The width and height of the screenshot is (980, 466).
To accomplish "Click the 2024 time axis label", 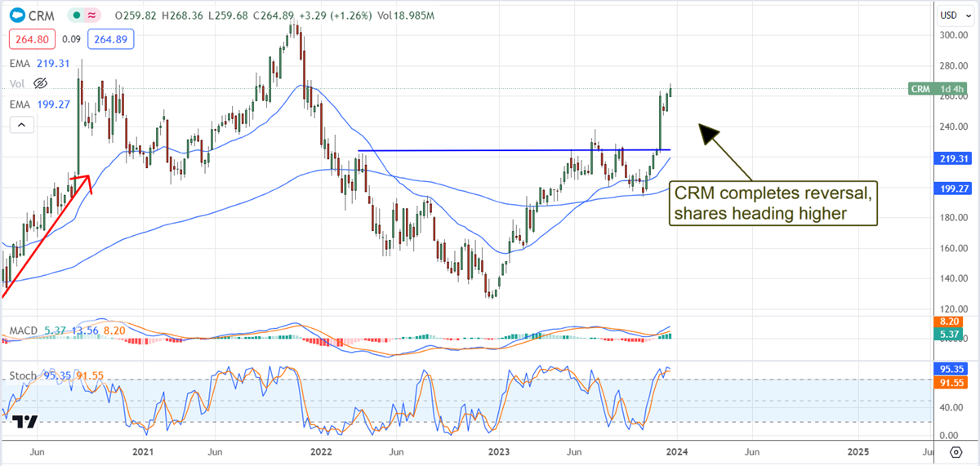I will (678, 451).
